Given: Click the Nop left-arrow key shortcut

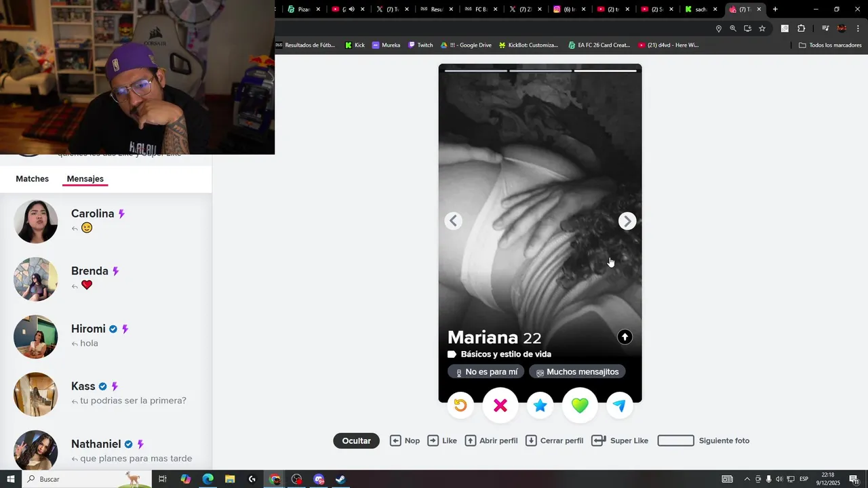Looking at the screenshot, I should click(x=405, y=441).
